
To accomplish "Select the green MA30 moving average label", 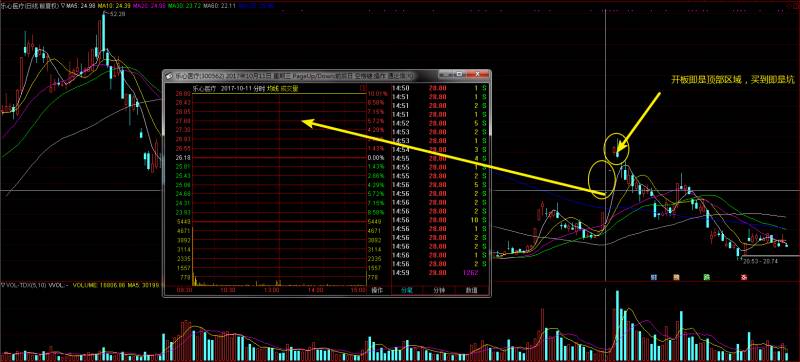I will coord(184,5).
